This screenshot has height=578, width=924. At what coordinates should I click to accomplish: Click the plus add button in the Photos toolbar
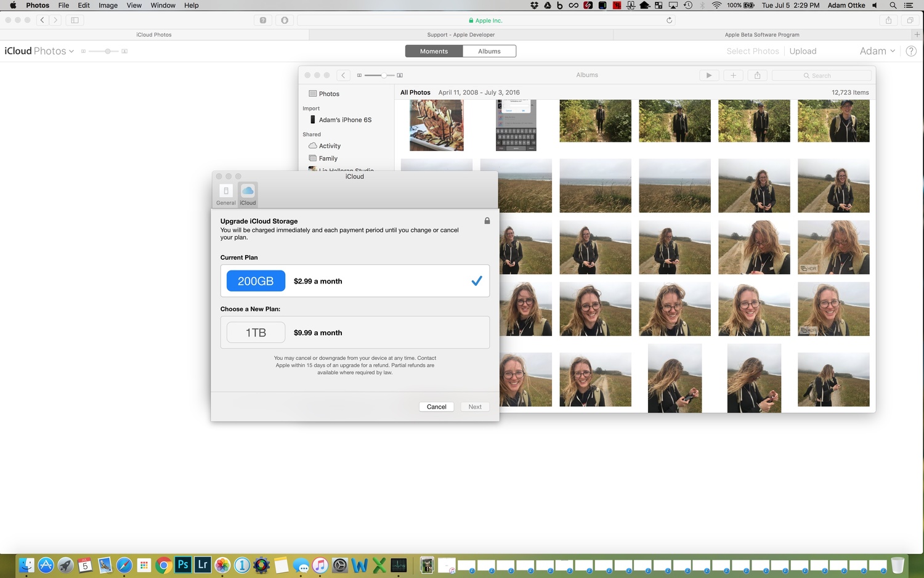pos(733,75)
